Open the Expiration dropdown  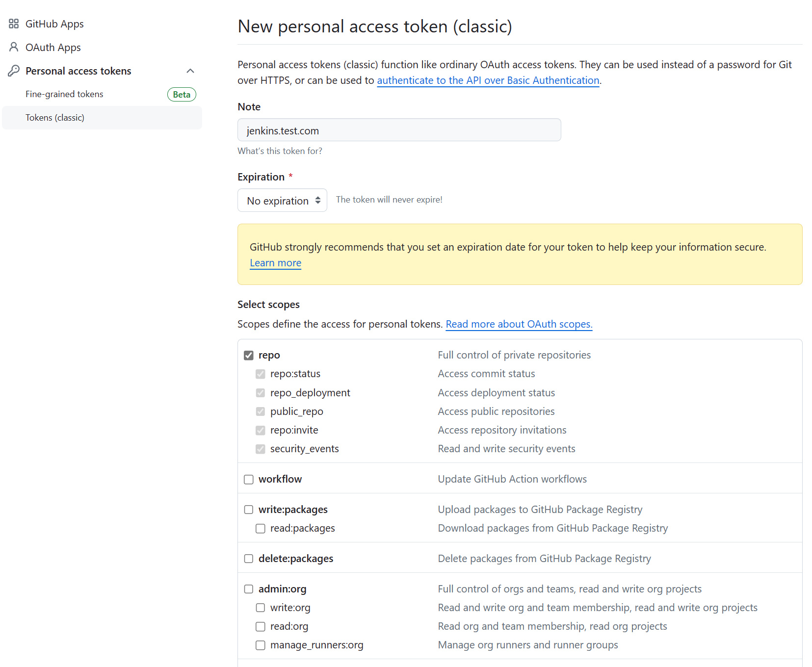282,200
